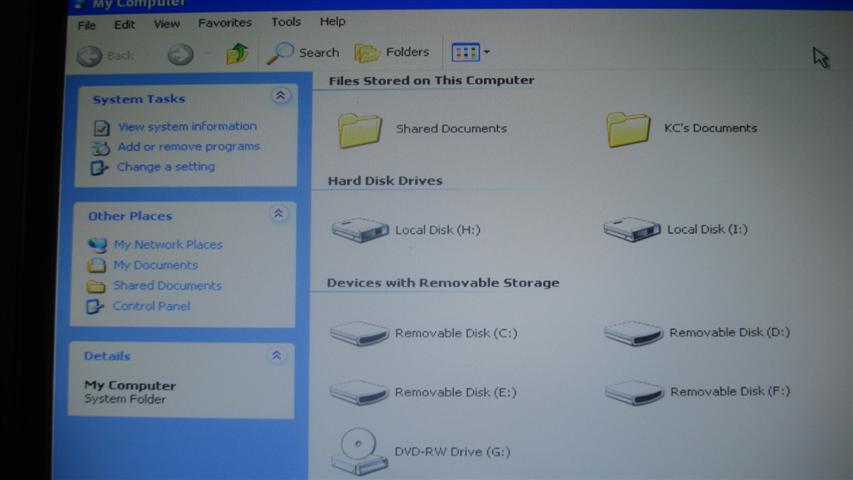Click the Forward arrow toolbar button
Viewport: 853px width, 480px height.
pos(181,54)
